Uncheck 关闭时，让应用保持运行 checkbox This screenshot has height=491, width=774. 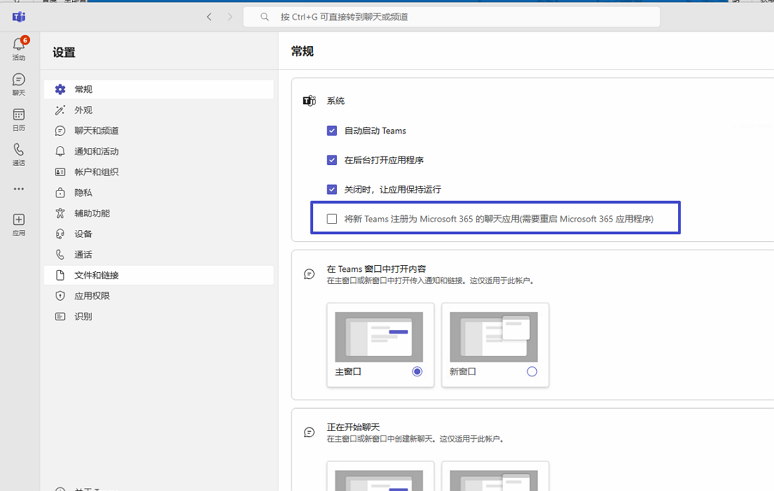(x=332, y=189)
